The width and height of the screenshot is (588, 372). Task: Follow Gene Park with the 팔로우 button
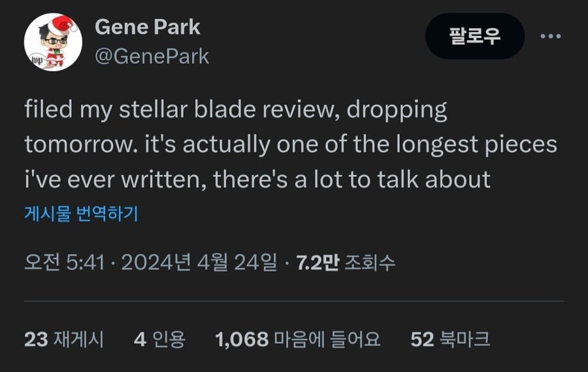475,36
